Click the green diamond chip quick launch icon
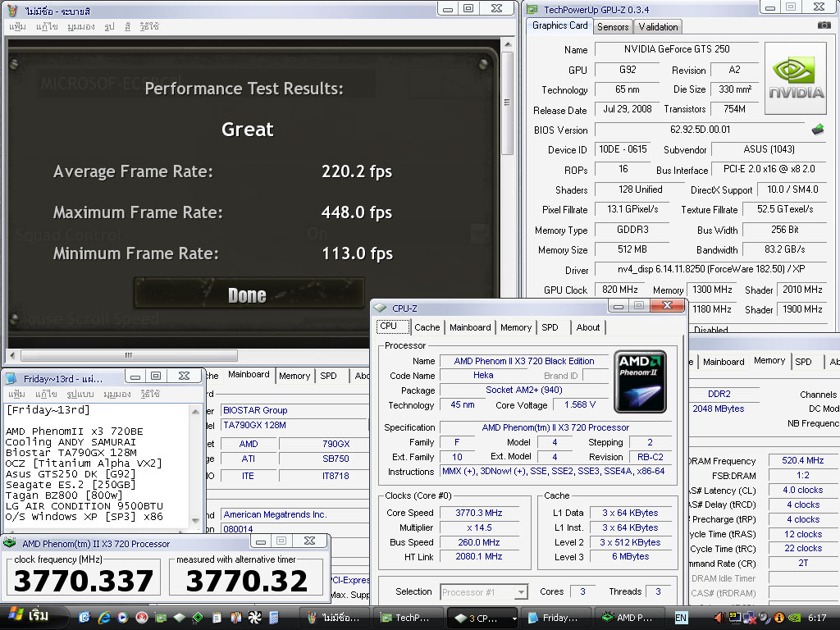840x630 pixels. pyautogui.click(x=198, y=618)
